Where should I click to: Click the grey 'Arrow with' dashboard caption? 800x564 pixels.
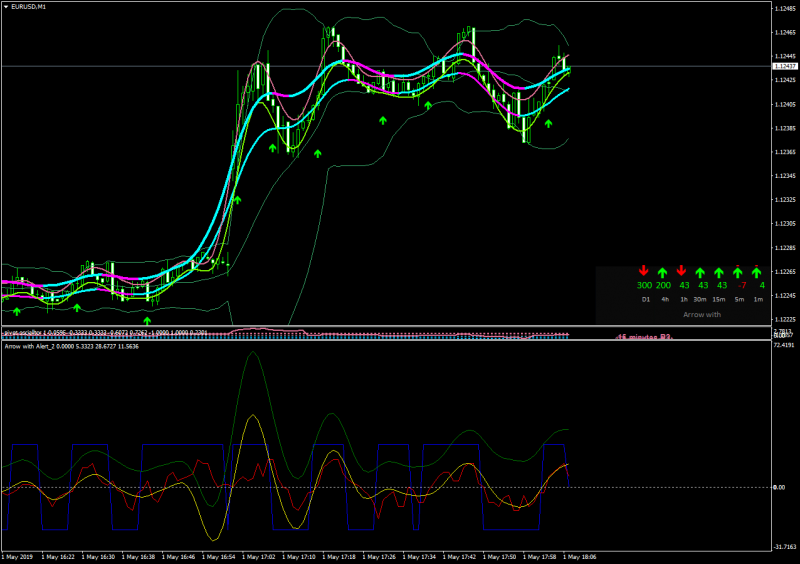[702, 315]
